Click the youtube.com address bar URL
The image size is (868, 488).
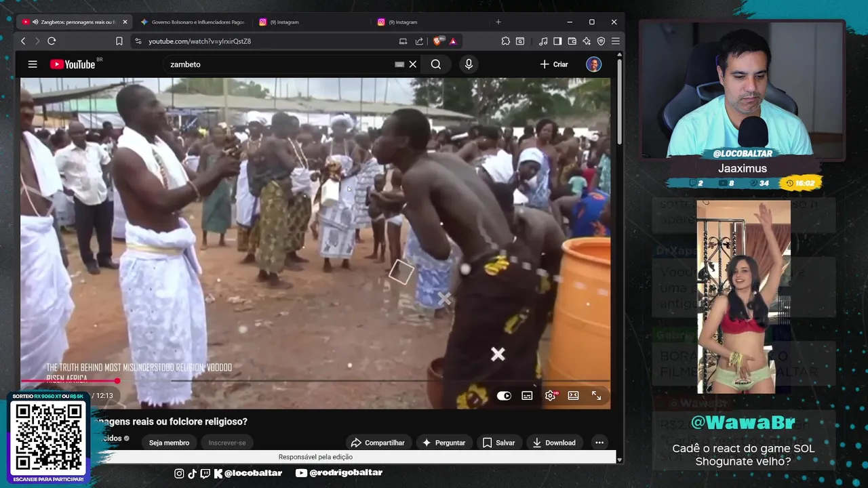coord(200,41)
